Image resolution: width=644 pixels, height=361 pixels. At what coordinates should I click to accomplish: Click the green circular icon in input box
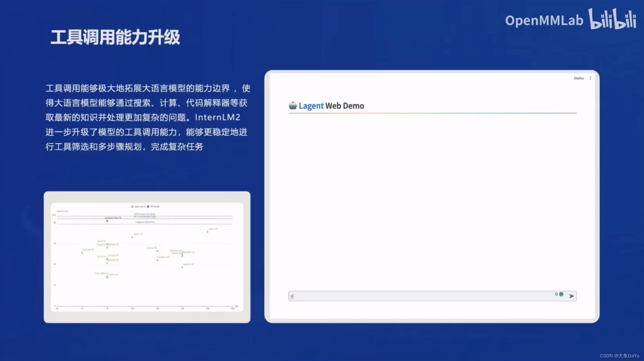561,294
